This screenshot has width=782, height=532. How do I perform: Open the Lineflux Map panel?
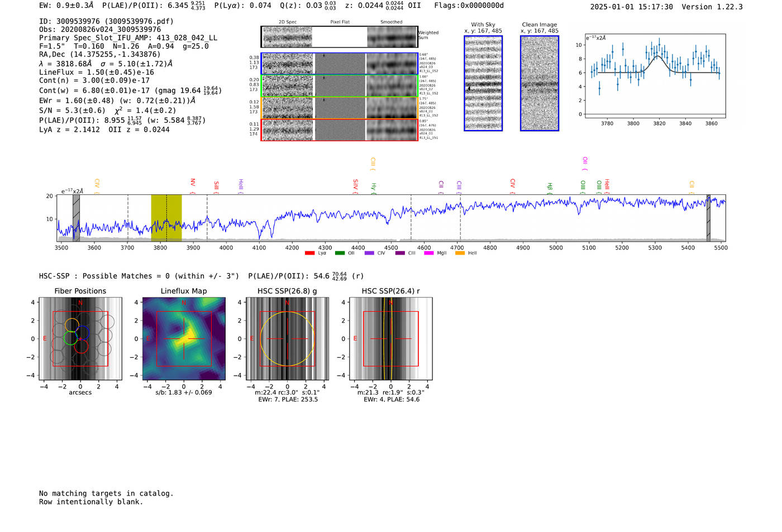point(184,339)
